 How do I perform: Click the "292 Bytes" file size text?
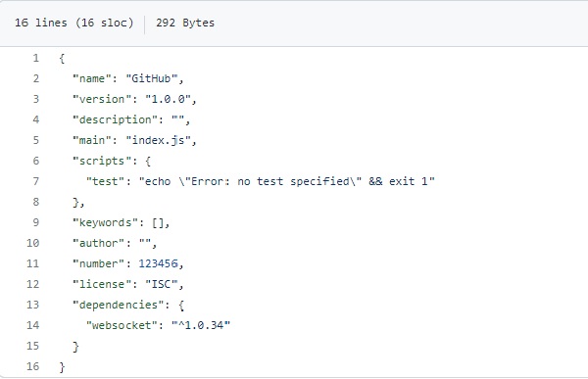185,23
